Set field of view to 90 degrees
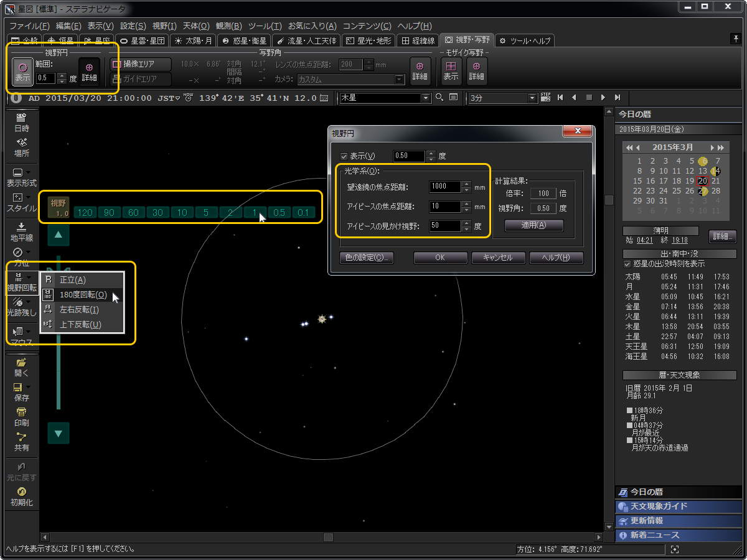This screenshot has height=560, width=747. click(x=110, y=213)
